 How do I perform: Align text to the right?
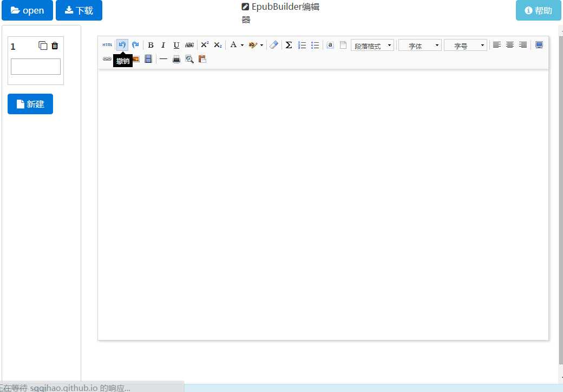pos(523,45)
